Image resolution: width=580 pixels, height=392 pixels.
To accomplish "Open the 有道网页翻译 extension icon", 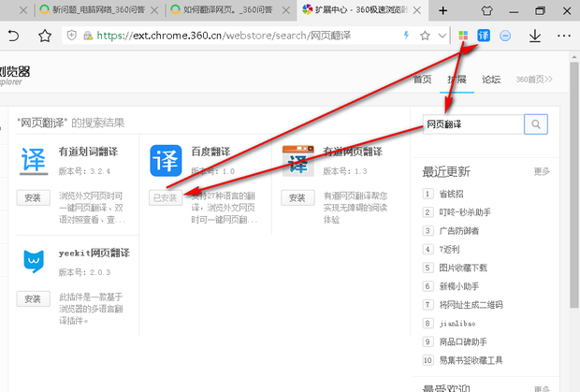I will pos(298,161).
